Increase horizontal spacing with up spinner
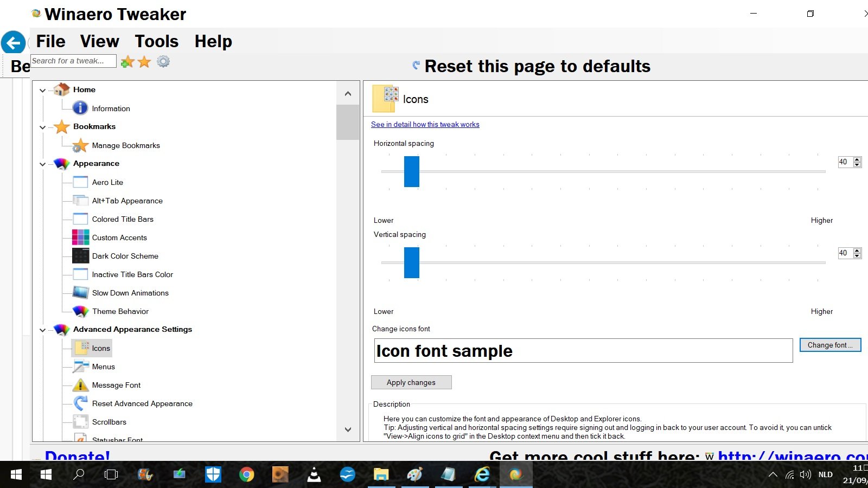This screenshot has height=488, width=868. point(857,159)
